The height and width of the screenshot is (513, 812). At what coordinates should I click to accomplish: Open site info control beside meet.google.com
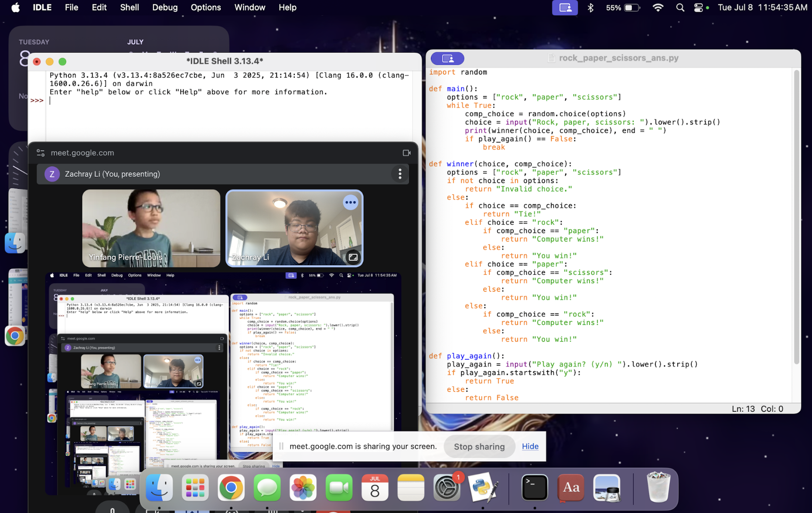coord(41,153)
